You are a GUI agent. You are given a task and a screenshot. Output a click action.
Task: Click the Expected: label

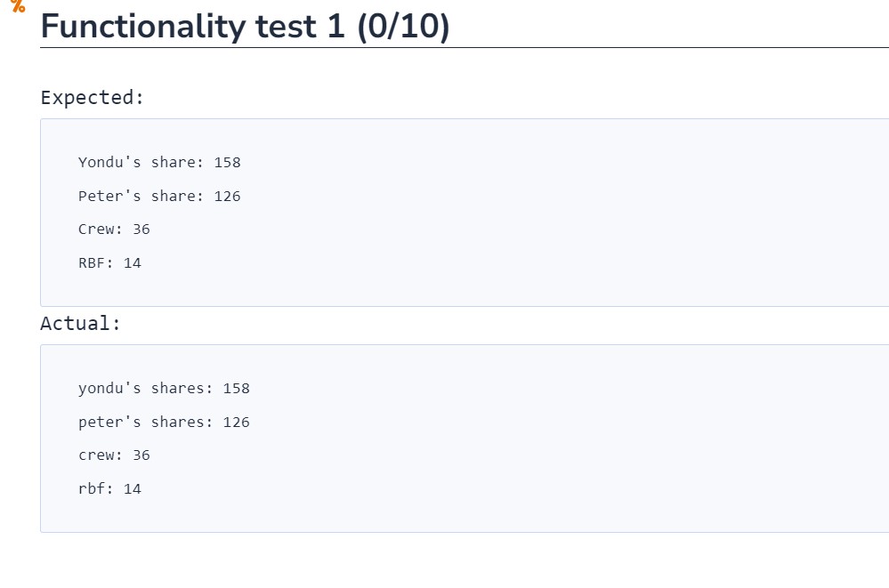click(x=92, y=98)
